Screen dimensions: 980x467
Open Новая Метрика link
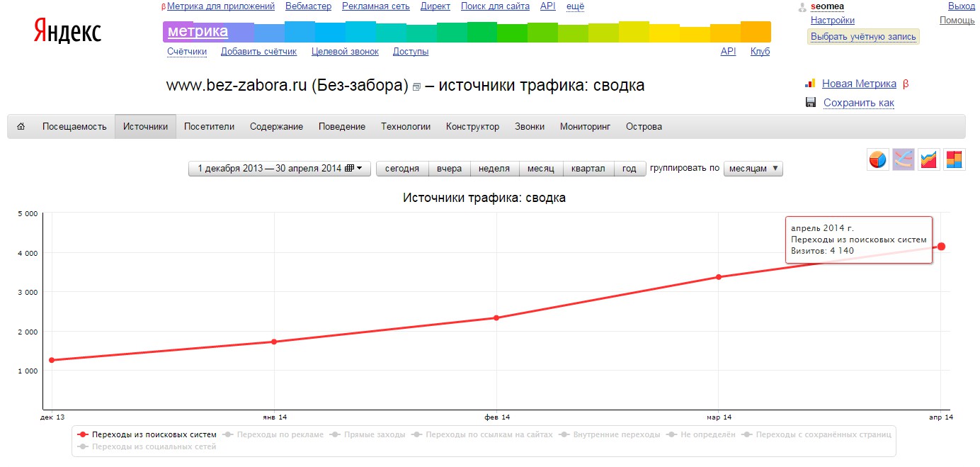(x=859, y=84)
